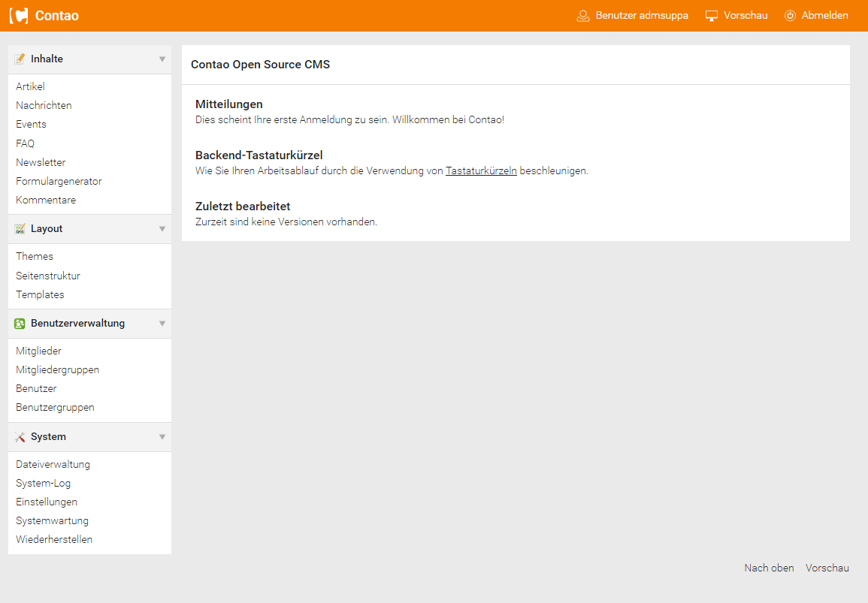The image size is (868, 603).
Task: Open Dateiverwaltung from the sidebar
Action: pos(53,465)
